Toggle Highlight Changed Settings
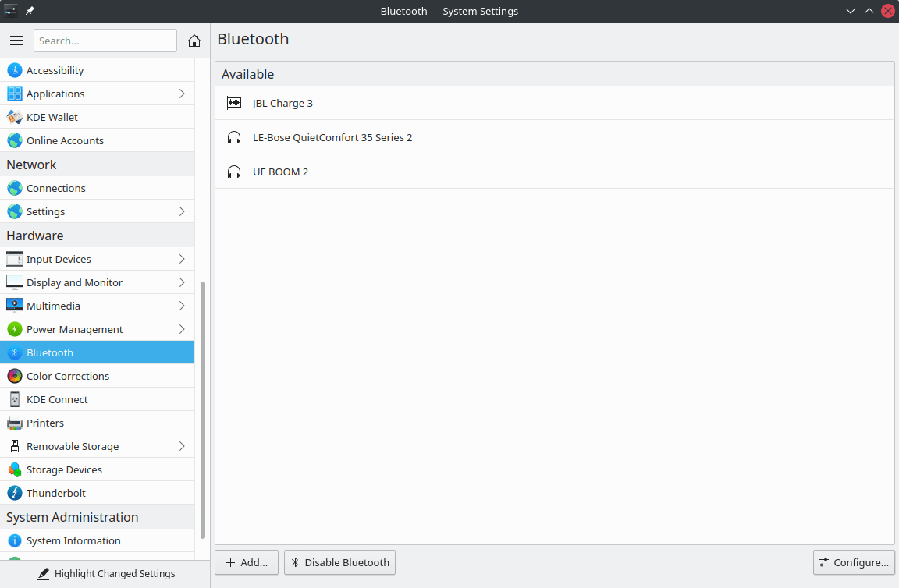Screen dimensions: 899x588 click(x=105, y=573)
